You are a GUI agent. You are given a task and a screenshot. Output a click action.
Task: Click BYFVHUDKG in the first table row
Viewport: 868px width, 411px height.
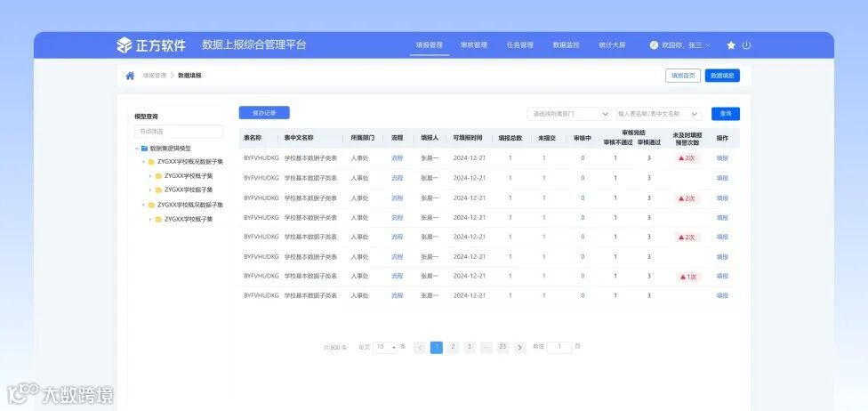[261, 157]
